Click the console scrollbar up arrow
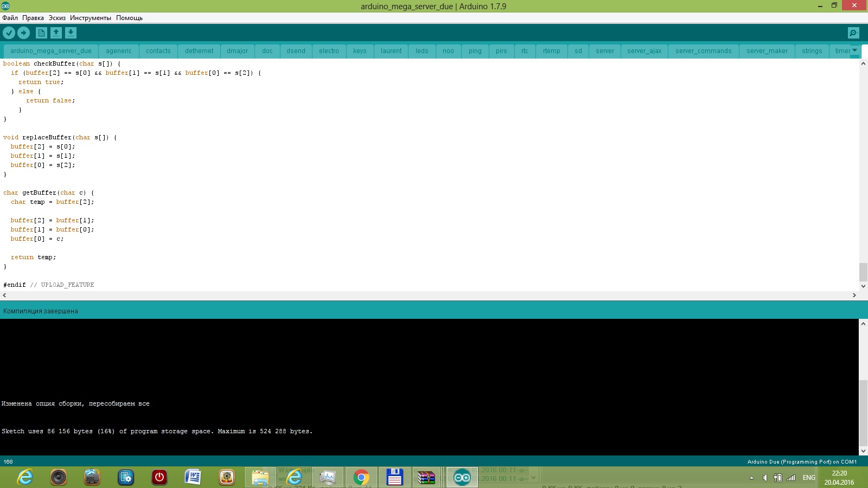 (x=863, y=323)
